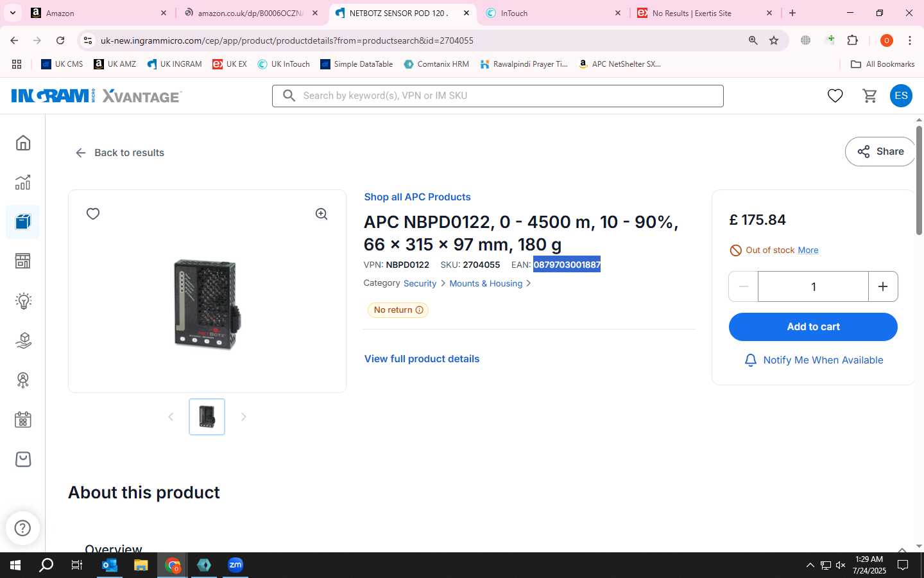Screen dimensions: 924x578
Task: Open the Comtanix HRM bookmark
Action: [436, 64]
